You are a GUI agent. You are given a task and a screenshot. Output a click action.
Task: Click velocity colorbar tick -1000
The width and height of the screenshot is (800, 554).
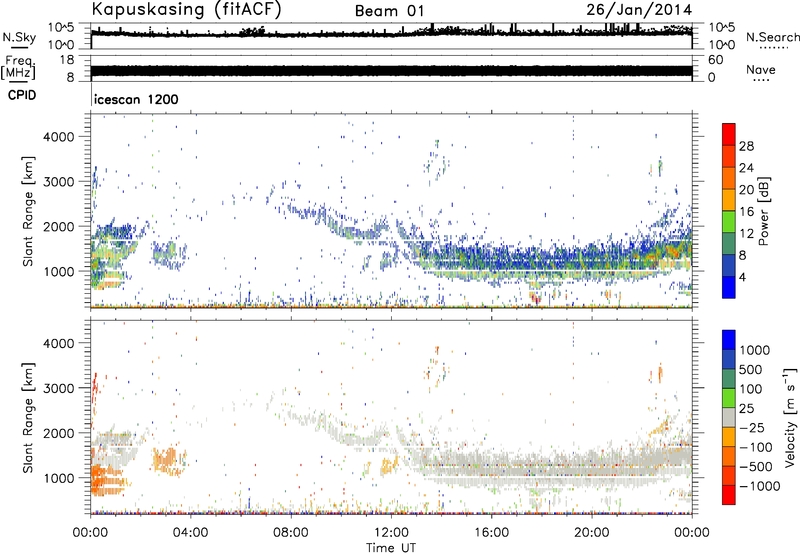pos(760,486)
